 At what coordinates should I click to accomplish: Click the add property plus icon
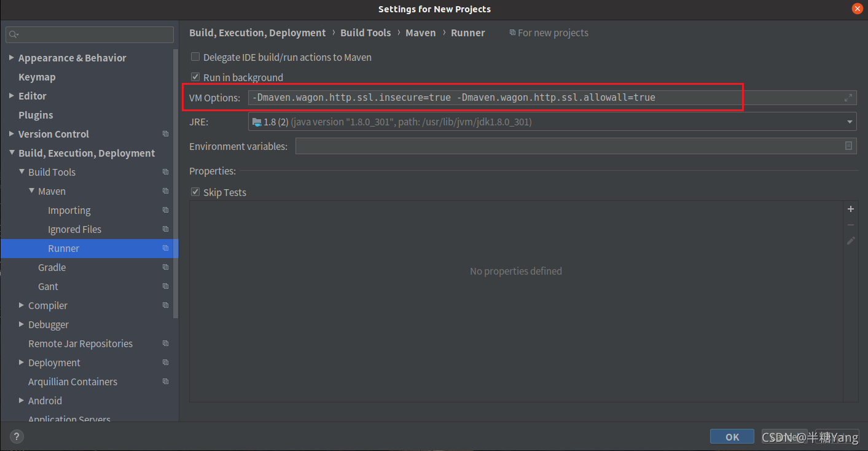point(851,209)
